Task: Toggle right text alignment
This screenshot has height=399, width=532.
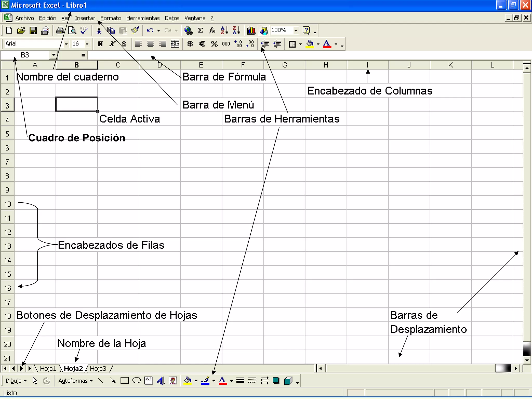Action: (x=163, y=44)
